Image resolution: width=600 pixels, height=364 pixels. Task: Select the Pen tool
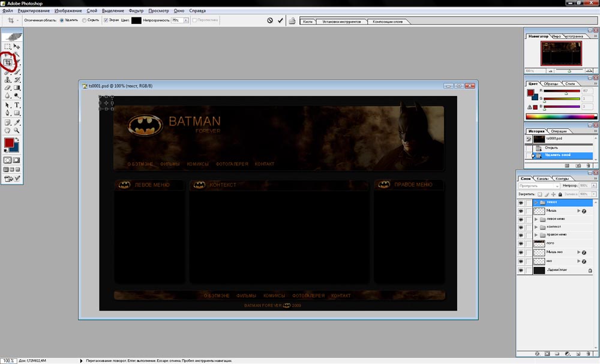8,113
